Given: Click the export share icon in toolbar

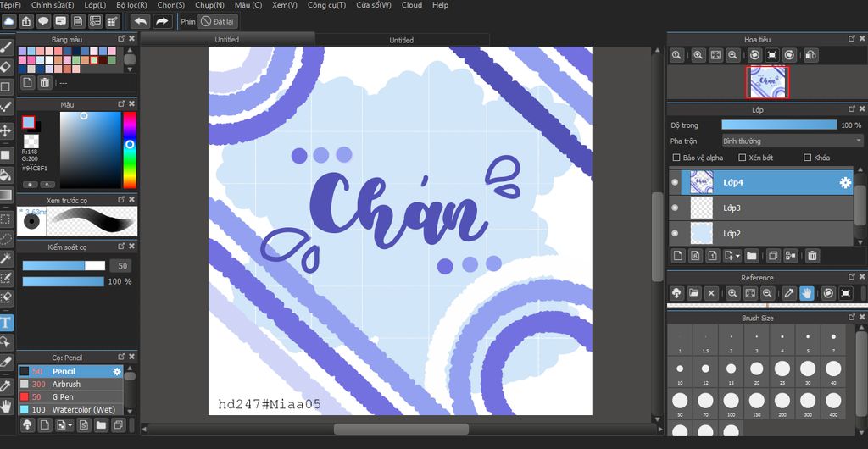Looking at the screenshot, I should pyautogui.click(x=26, y=21).
